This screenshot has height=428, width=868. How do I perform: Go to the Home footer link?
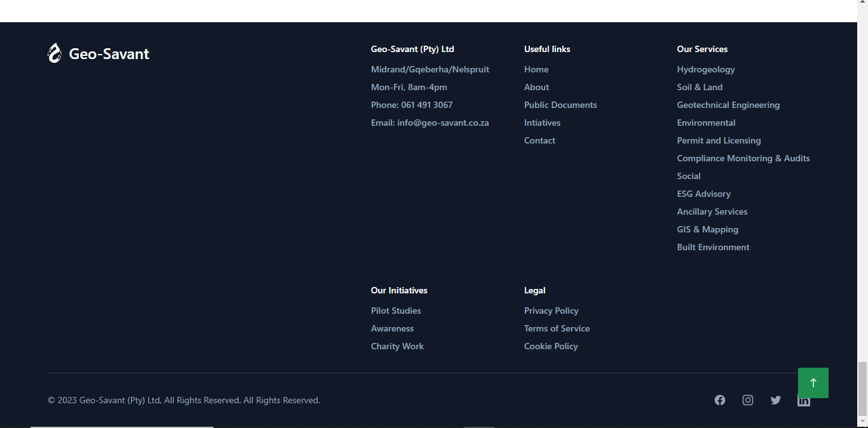click(x=536, y=69)
